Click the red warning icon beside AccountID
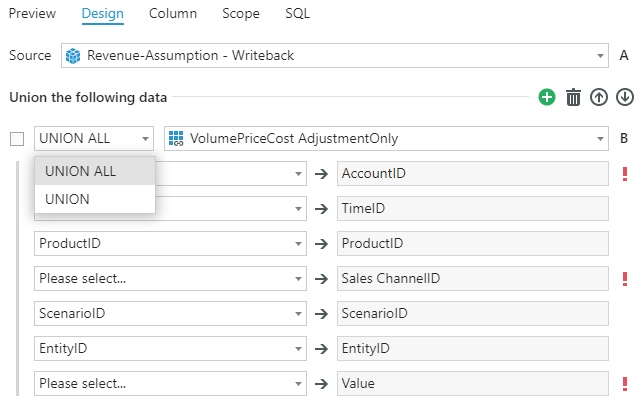 [x=625, y=174]
